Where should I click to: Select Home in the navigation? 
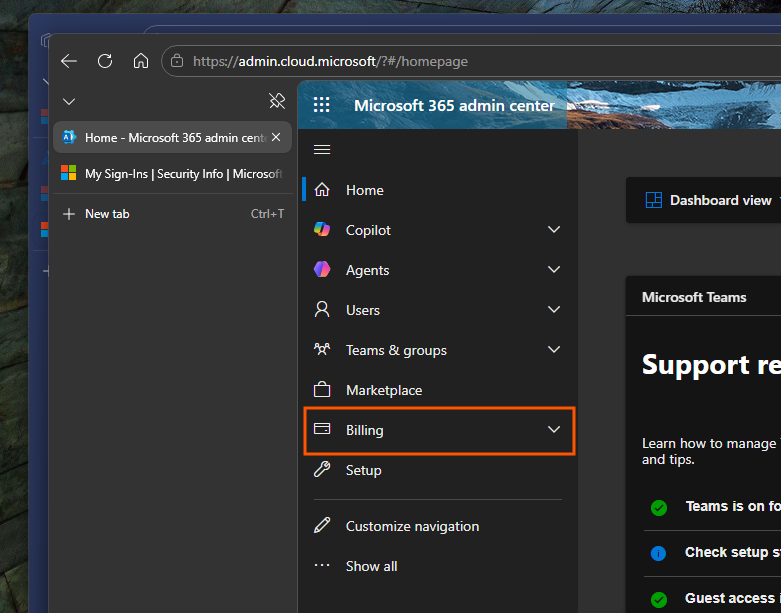pyautogui.click(x=438, y=190)
